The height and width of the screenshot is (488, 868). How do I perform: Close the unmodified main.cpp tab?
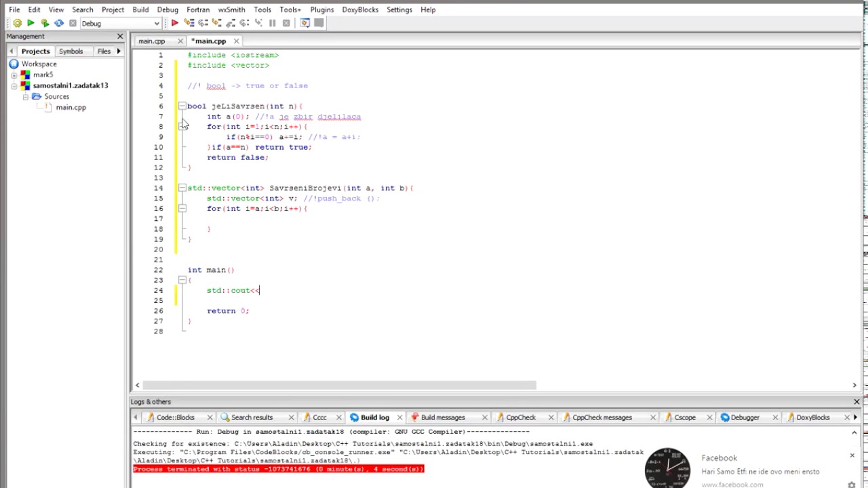click(x=180, y=41)
